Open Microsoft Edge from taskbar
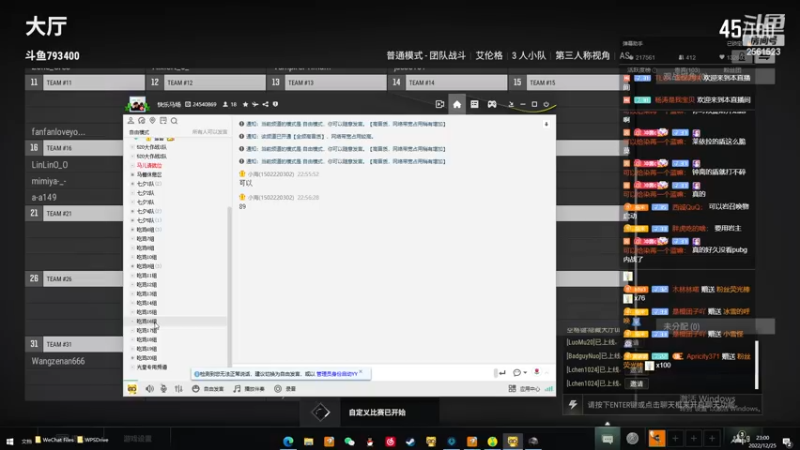This screenshot has height=450, width=800. coord(288,441)
